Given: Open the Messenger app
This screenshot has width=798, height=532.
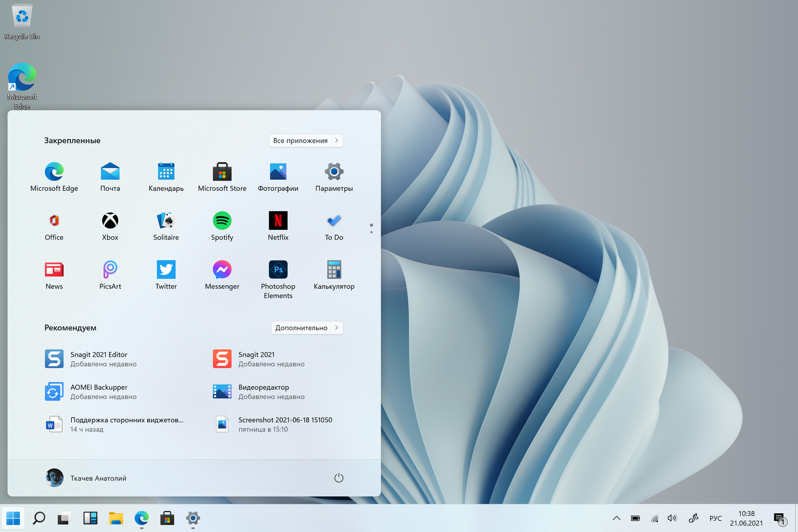Looking at the screenshot, I should (x=222, y=275).
